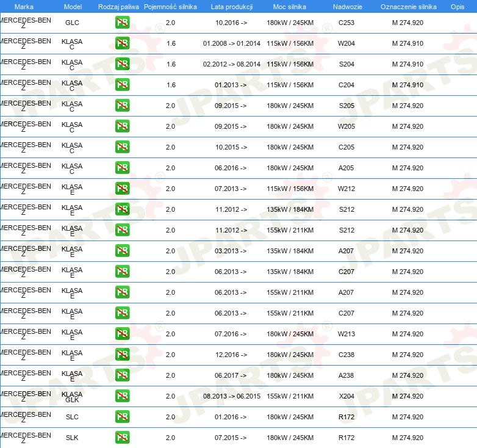
Task: Click the petrol fuel icon in the GLC row
Action: [122, 23]
